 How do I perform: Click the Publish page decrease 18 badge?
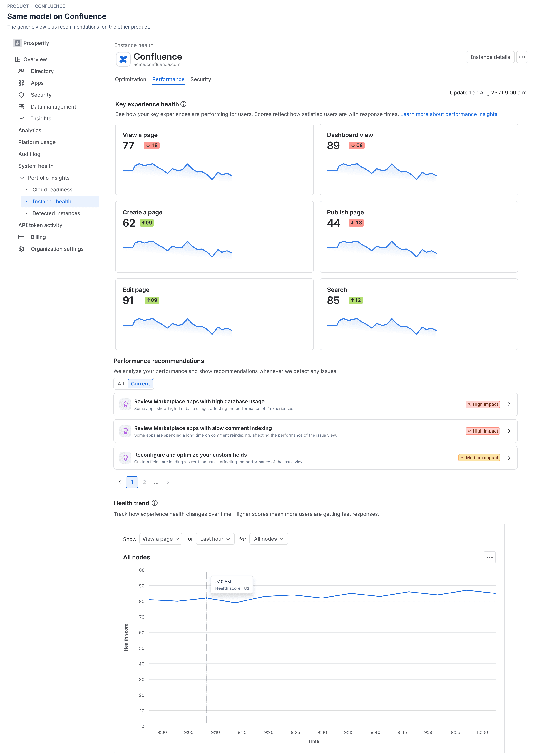(x=356, y=223)
